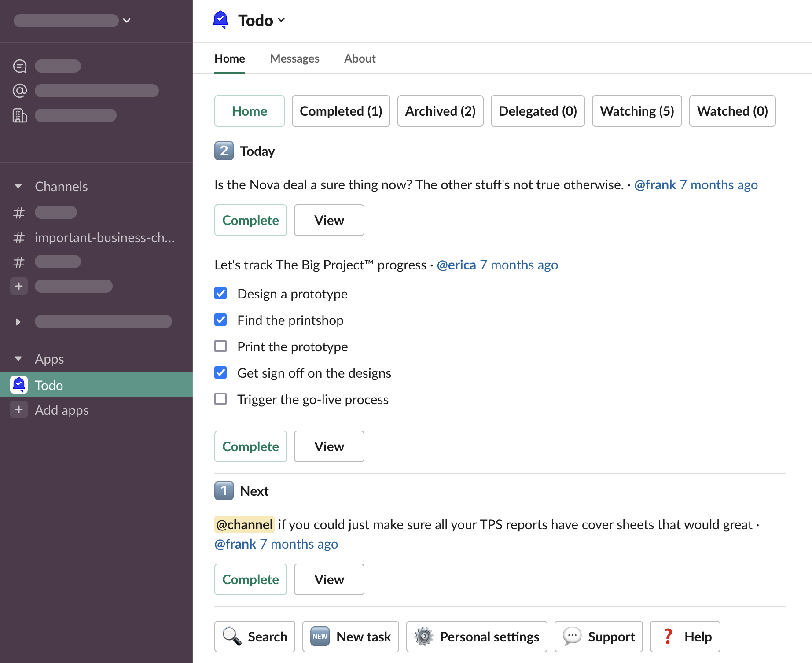Screen dimensions: 812x663
Task: Click the Todo app icon in sidebar
Action: pos(19,385)
